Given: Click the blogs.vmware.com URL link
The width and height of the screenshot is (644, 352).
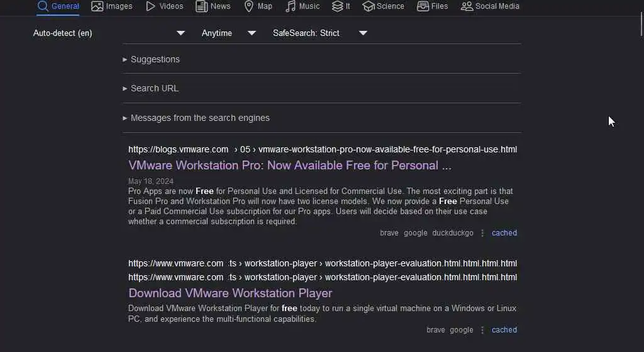Looking at the screenshot, I should 323,150.
